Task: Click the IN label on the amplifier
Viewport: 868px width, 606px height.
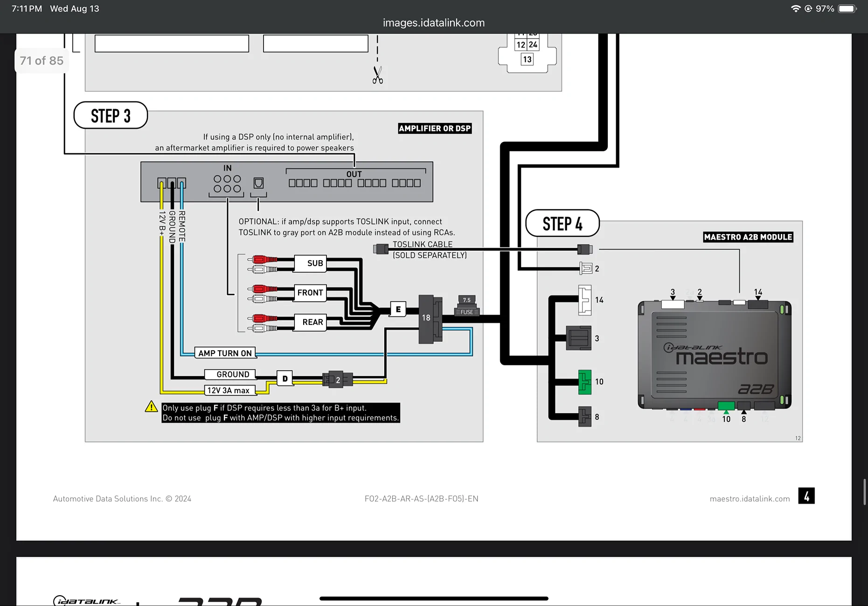Action: pyautogui.click(x=227, y=168)
